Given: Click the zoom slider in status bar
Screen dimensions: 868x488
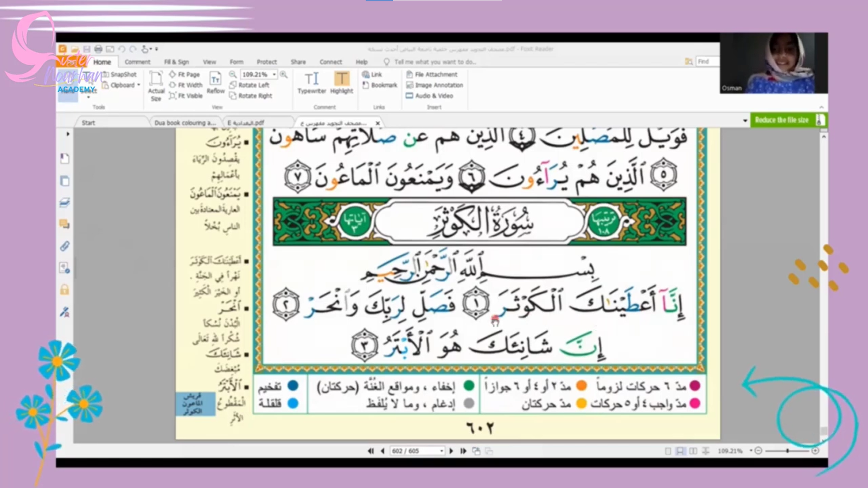Looking at the screenshot, I should point(787,451).
